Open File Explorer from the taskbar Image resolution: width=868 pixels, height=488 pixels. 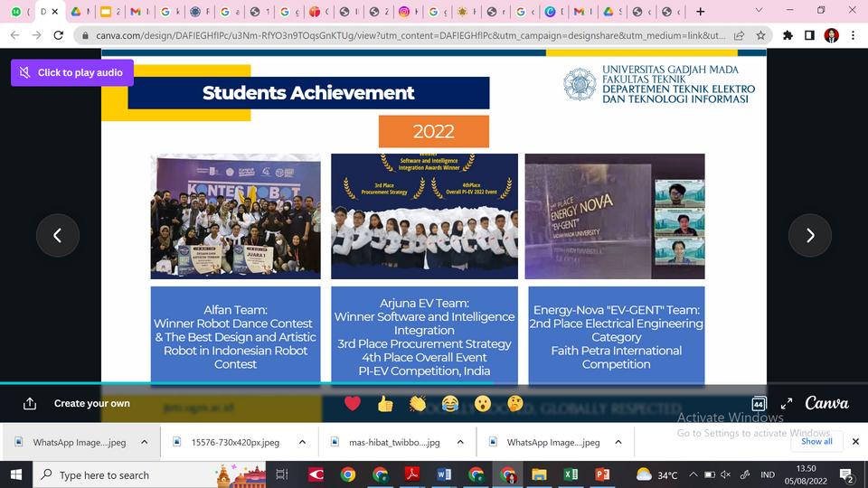[x=539, y=474]
